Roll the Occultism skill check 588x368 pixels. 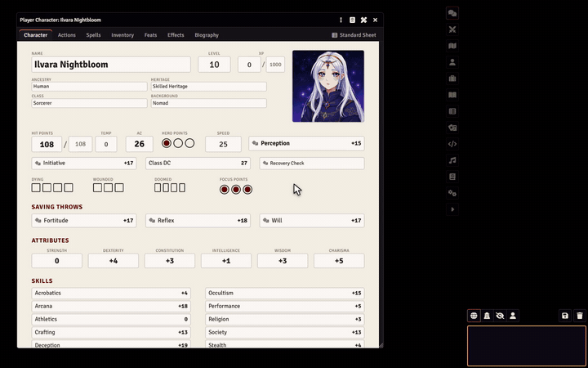click(x=285, y=293)
